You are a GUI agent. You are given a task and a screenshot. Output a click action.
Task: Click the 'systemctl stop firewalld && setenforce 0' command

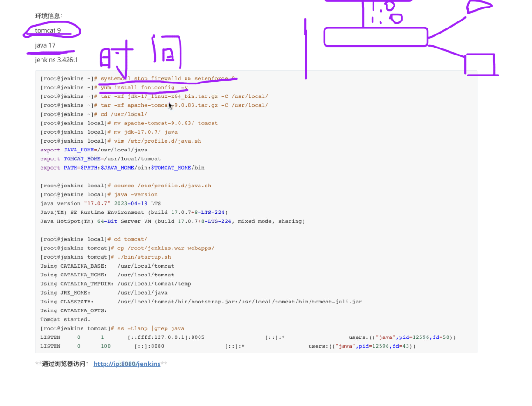point(167,78)
